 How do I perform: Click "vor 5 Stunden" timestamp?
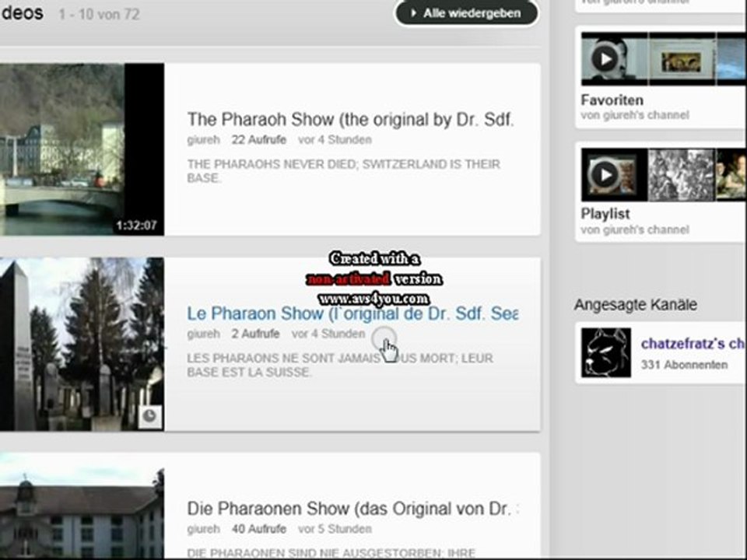pyautogui.click(x=335, y=529)
